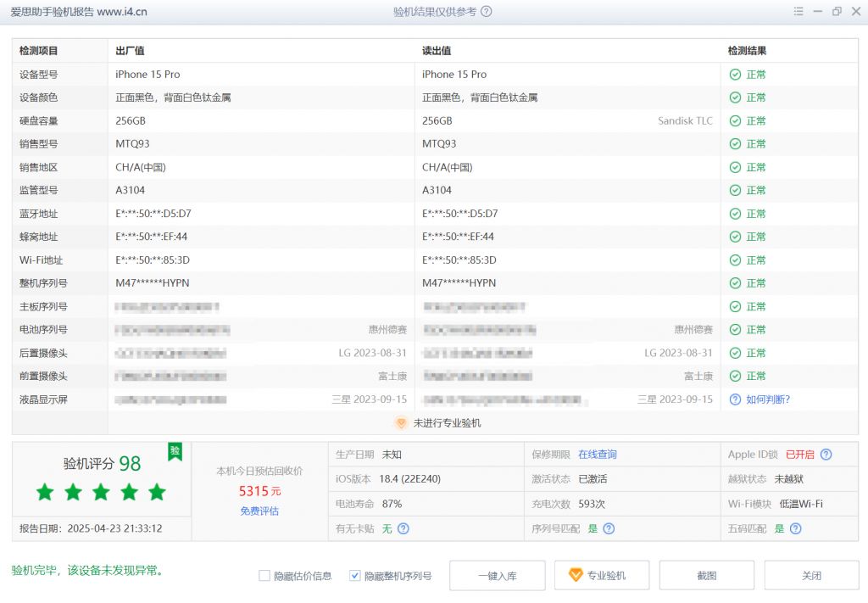Click the heart shield icon by 未进行专业验机
The image size is (868, 603).
[x=402, y=422]
